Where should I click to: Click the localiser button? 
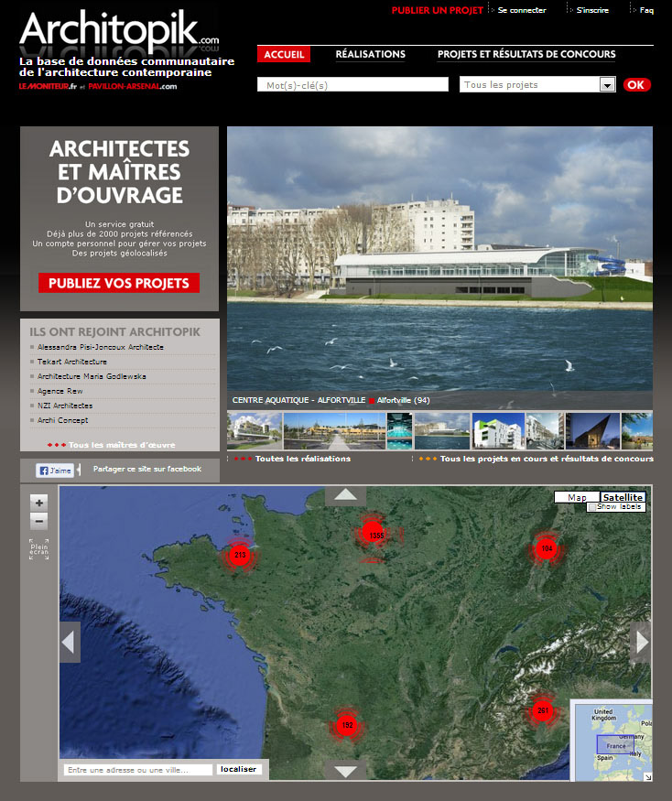pos(238,769)
